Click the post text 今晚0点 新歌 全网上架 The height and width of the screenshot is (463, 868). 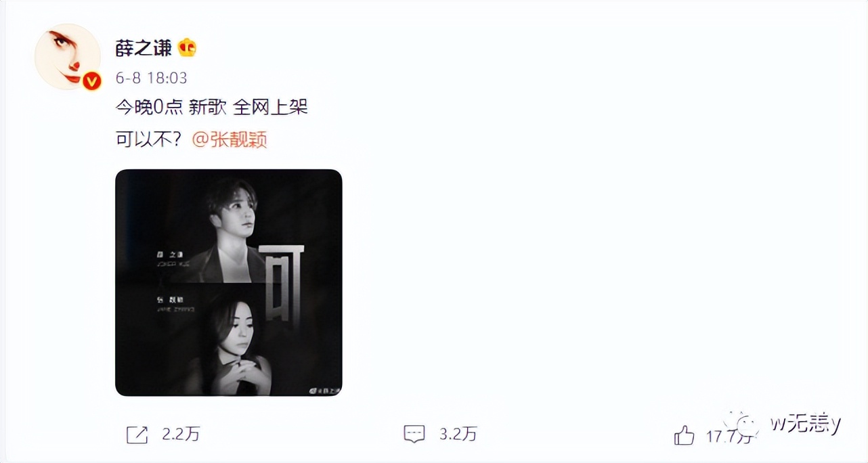pyautogui.click(x=212, y=106)
